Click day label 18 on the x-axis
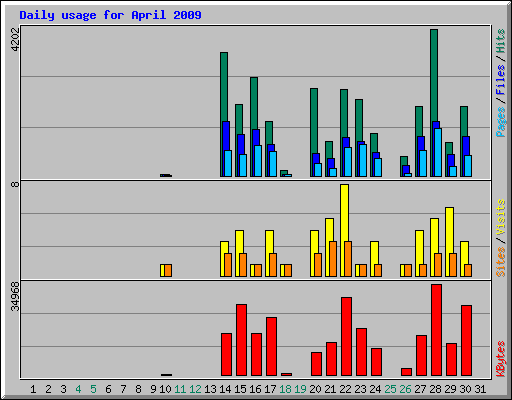This screenshot has width=512, height=400. [x=285, y=389]
